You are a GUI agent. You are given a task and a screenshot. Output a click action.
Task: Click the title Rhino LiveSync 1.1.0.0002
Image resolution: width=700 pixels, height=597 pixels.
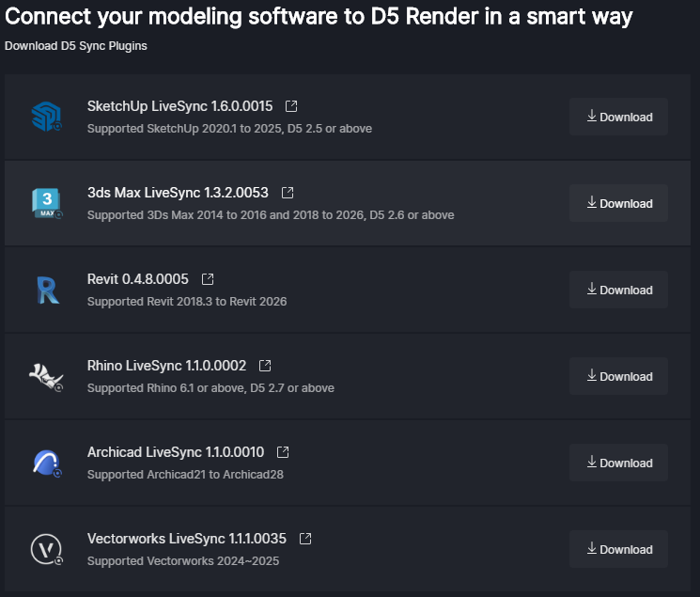point(166,366)
